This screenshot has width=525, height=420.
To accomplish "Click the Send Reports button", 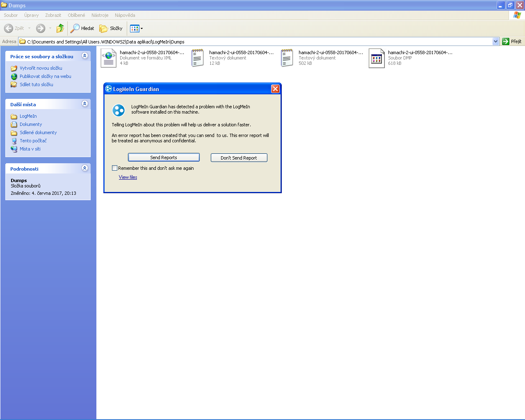I will 164,157.
